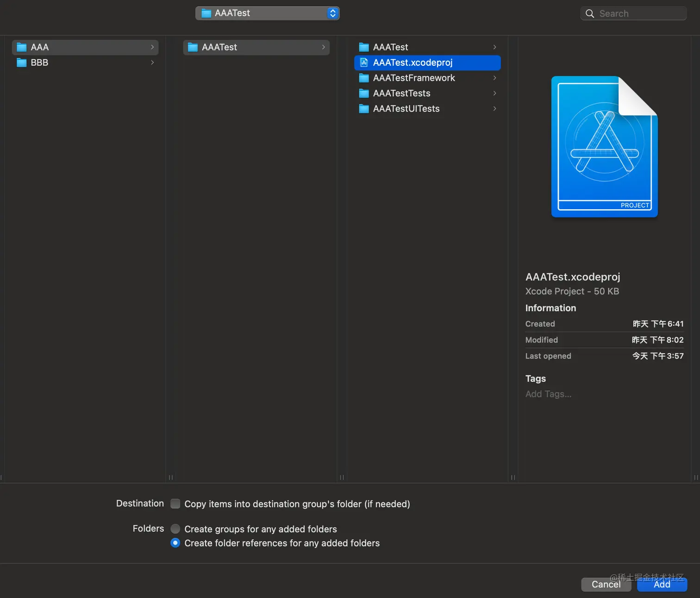Image resolution: width=700 pixels, height=598 pixels.
Task: Click the AAATest folder icon in second column
Action: click(x=193, y=47)
